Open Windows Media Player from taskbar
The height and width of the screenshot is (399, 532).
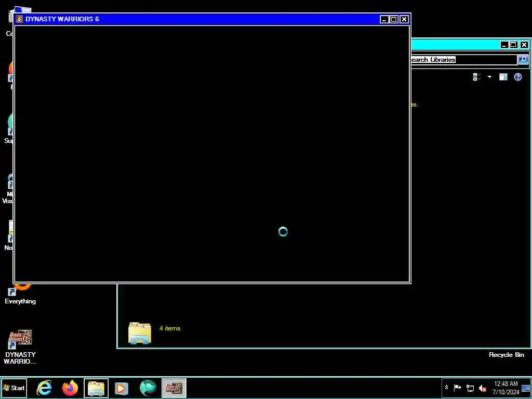121,388
